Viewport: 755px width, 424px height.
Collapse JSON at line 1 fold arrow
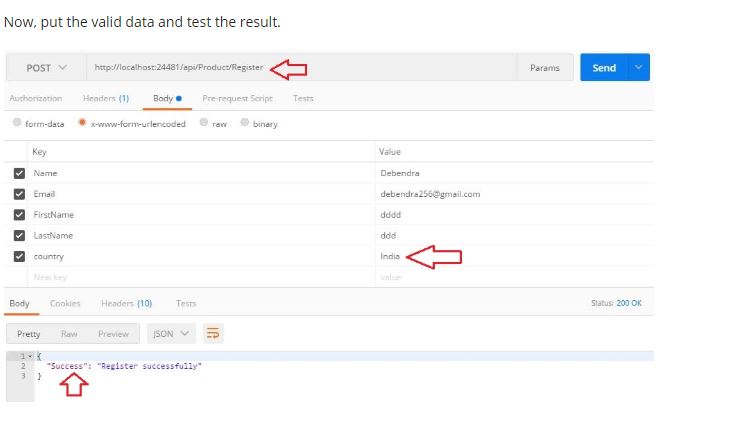click(31, 356)
